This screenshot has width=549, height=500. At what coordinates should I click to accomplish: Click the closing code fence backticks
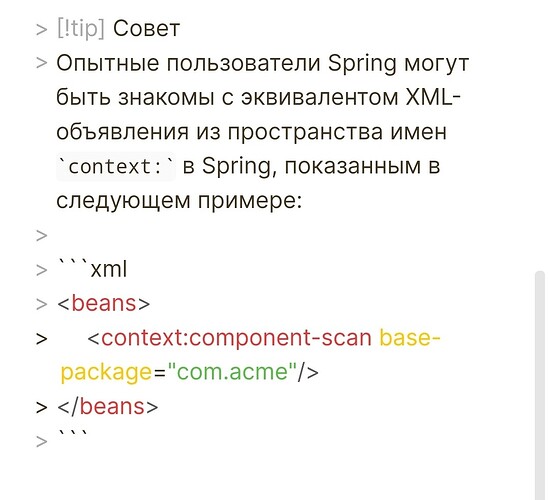(73, 435)
